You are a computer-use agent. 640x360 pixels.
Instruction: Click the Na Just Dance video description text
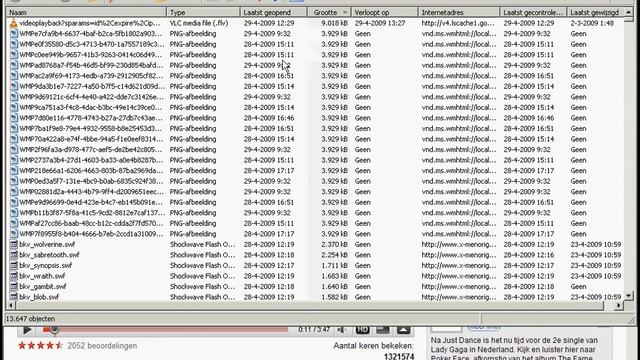click(x=514, y=349)
